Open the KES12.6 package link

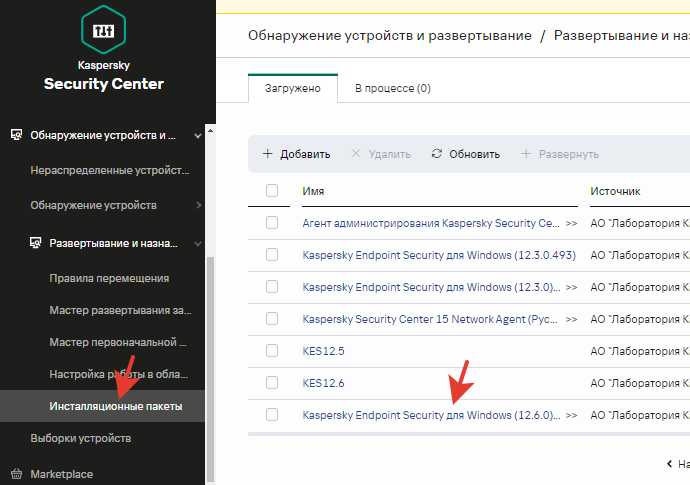323,383
